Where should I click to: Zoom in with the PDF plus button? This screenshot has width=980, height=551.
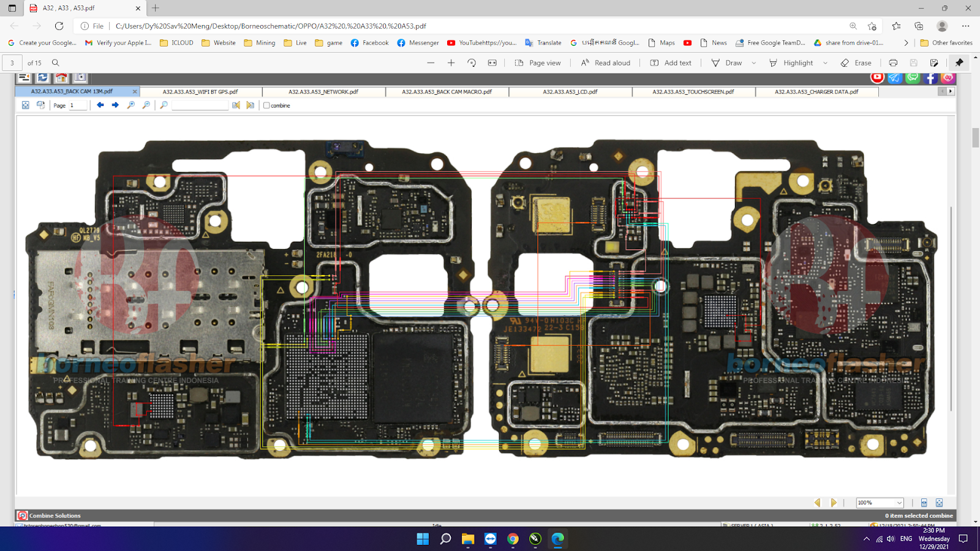coord(451,63)
